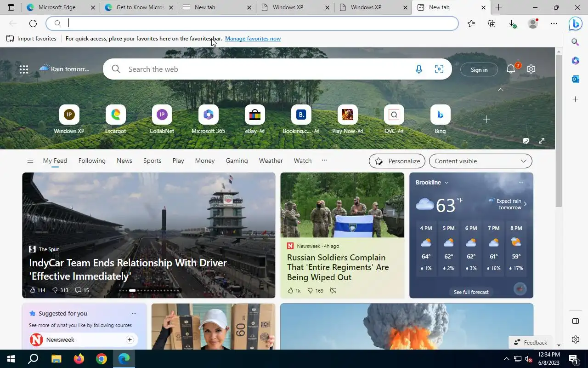This screenshot has width=588, height=368.
Task: Click See full forecast link
Action: pyautogui.click(x=471, y=292)
